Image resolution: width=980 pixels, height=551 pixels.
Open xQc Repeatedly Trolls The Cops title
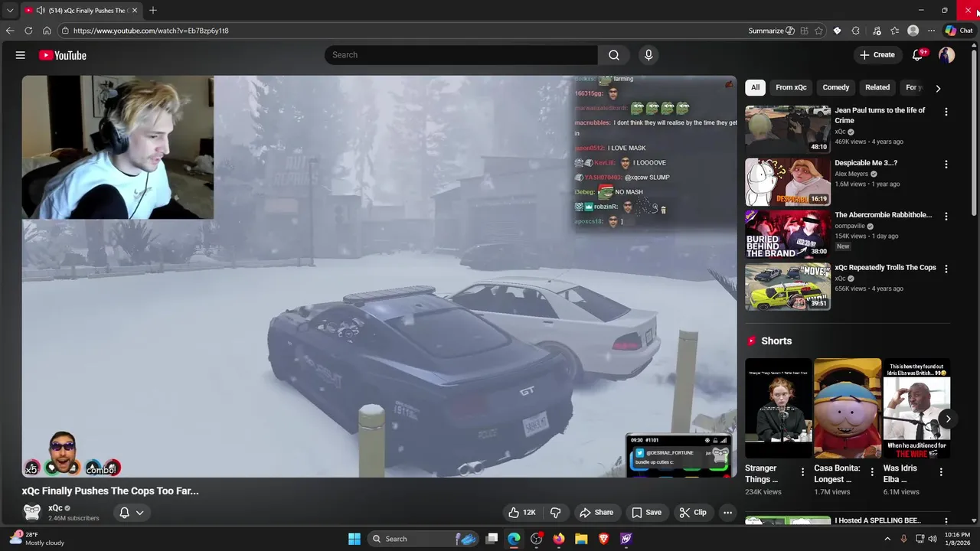click(885, 268)
